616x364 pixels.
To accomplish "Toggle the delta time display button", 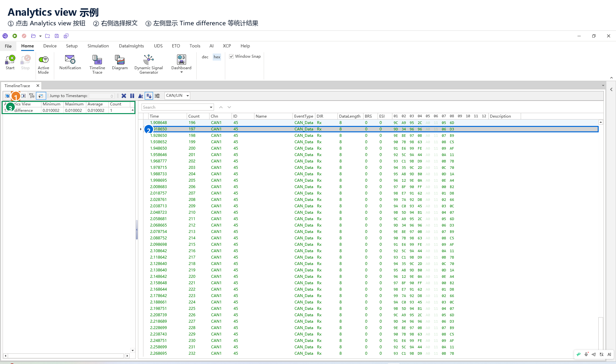I will point(141,96).
